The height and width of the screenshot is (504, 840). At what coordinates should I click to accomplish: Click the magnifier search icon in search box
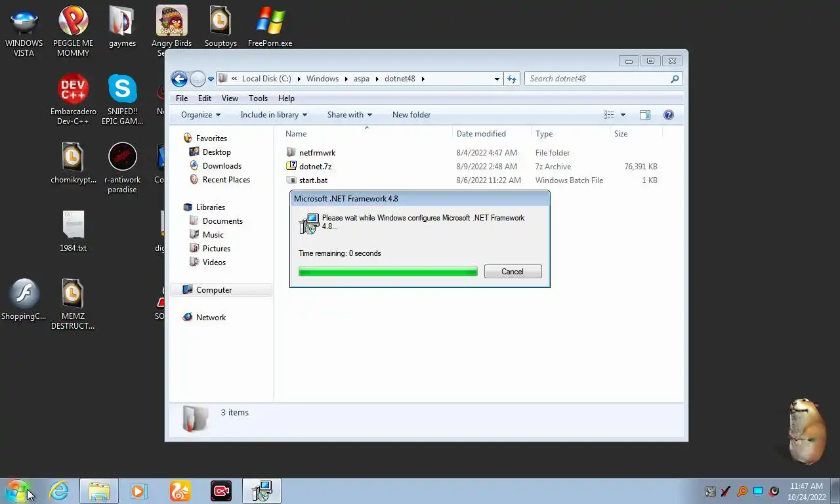pyautogui.click(x=675, y=79)
